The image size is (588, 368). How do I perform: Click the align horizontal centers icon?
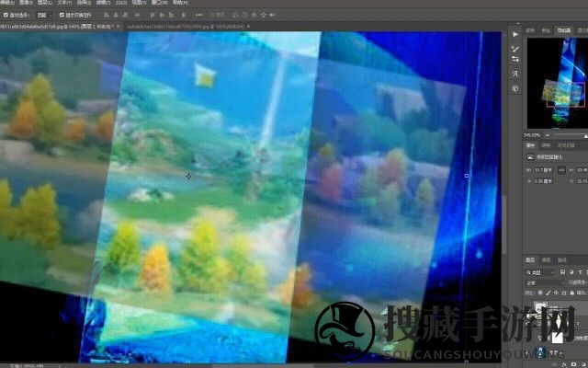pos(116,15)
